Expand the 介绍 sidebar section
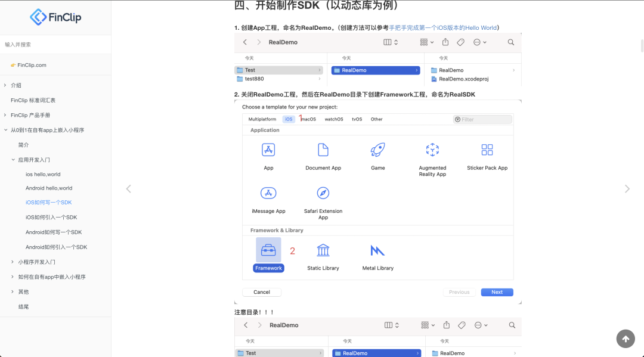 (x=5, y=85)
